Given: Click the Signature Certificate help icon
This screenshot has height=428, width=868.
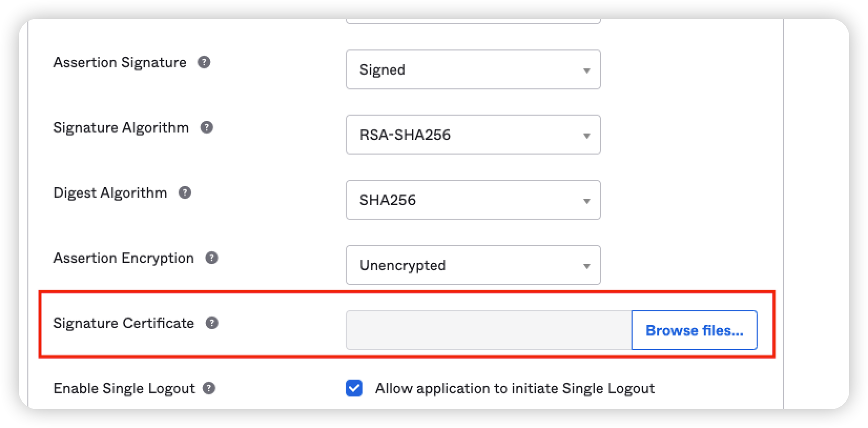Looking at the screenshot, I should pos(211,323).
